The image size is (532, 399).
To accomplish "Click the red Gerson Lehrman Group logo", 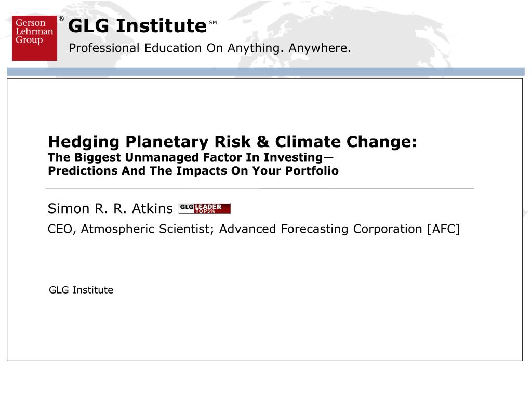I will (x=34, y=38).
